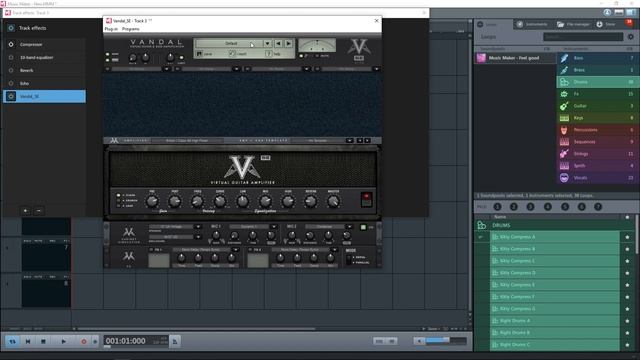Open FX 1 effect type dropdown
This screenshot has width=640, height=360.
click(235, 250)
